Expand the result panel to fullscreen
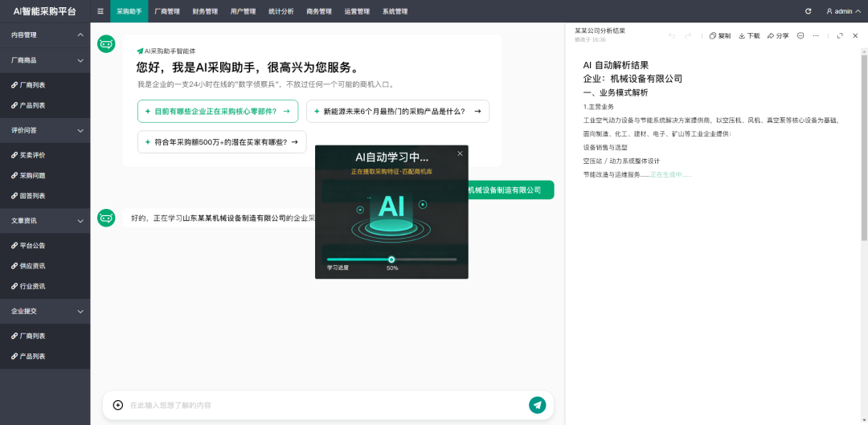Image resolution: width=868 pixels, height=425 pixels. (840, 35)
